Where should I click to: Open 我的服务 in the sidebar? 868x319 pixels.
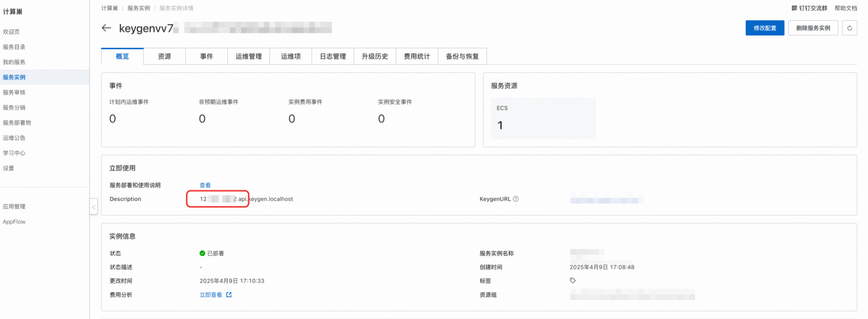(x=14, y=62)
